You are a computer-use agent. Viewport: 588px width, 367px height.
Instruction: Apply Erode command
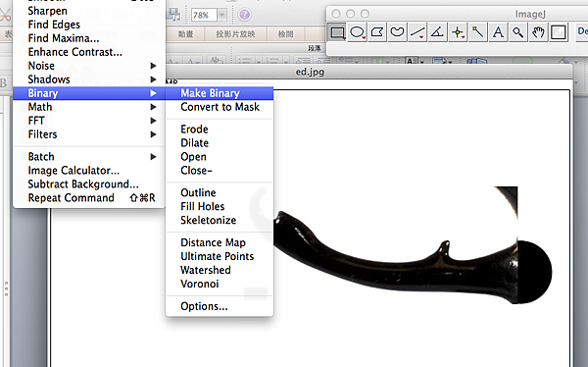[x=220, y=130]
